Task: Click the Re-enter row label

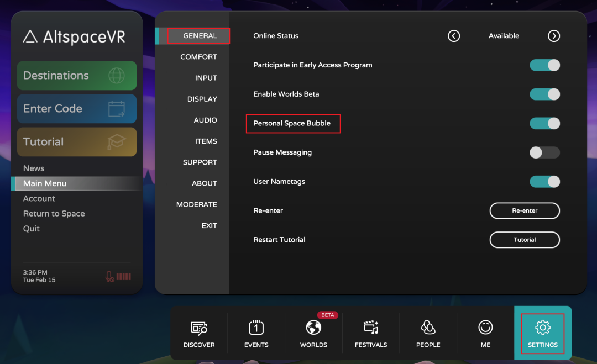Action: (x=268, y=210)
